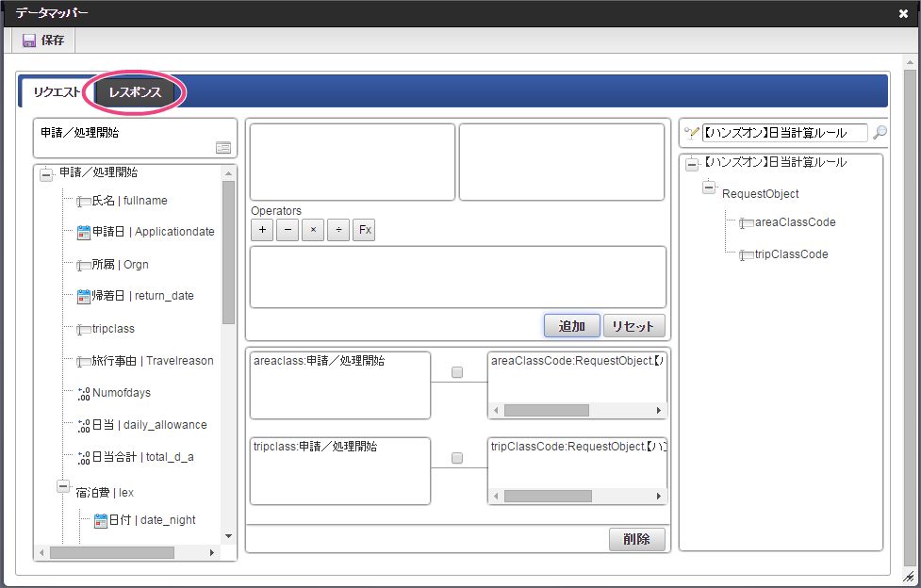The height and width of the screenshot is (588, 921).
Task: Switch to the レスポンス tab
Action: [x=135, y=92]
